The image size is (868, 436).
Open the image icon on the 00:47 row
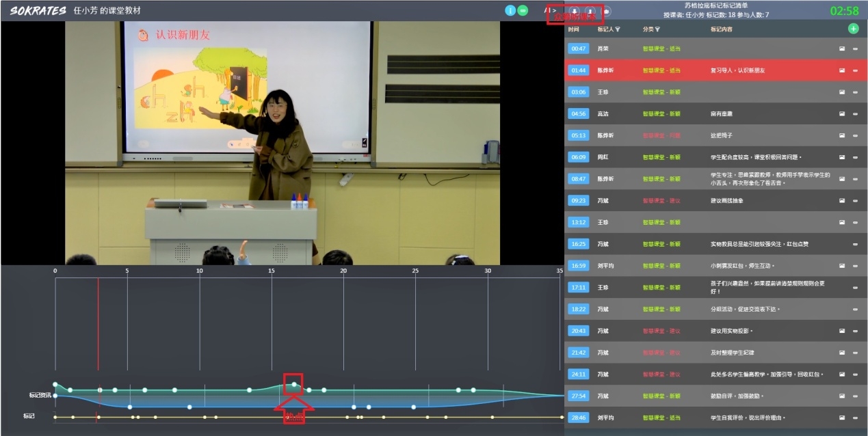(x=842, y=49)
